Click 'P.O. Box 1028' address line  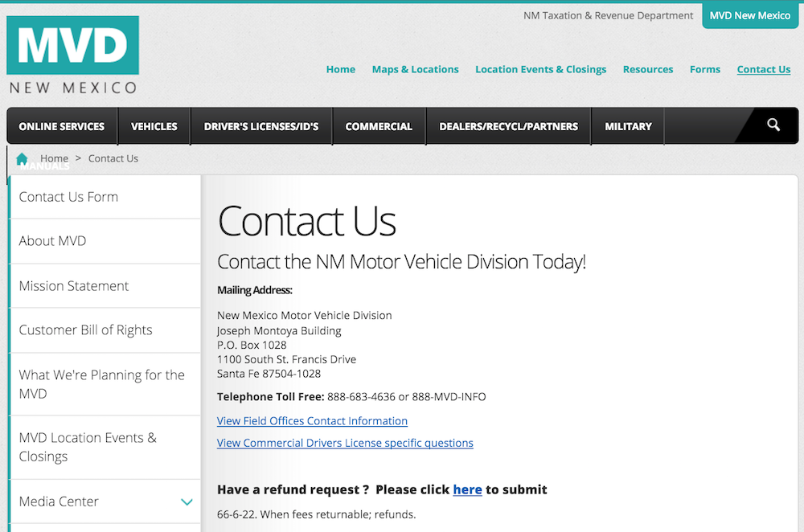tap(252, 345)
